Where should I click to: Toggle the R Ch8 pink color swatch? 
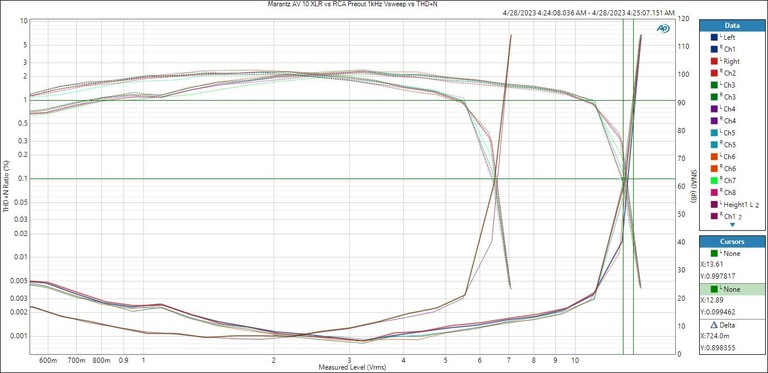point(714,192)
